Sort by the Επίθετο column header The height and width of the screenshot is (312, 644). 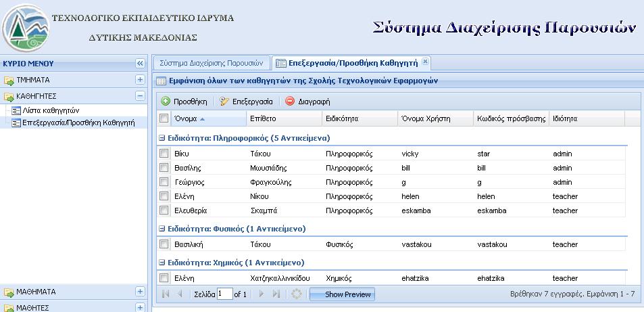(284, 119)
